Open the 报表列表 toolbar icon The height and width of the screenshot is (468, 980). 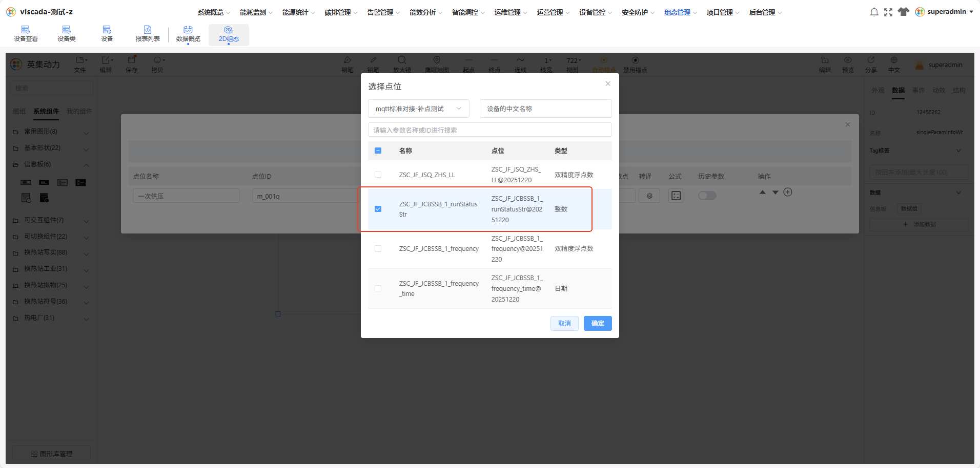pos(148,34)
